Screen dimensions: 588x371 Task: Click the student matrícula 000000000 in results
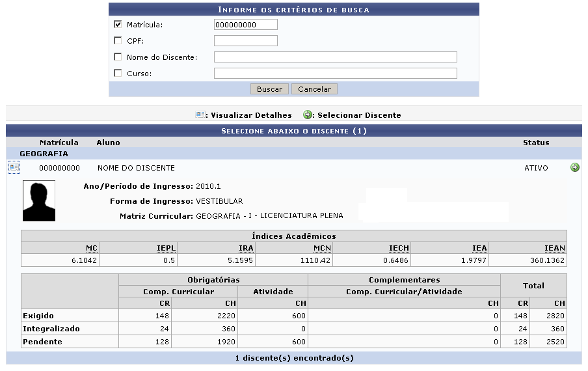tap(59, 168)
